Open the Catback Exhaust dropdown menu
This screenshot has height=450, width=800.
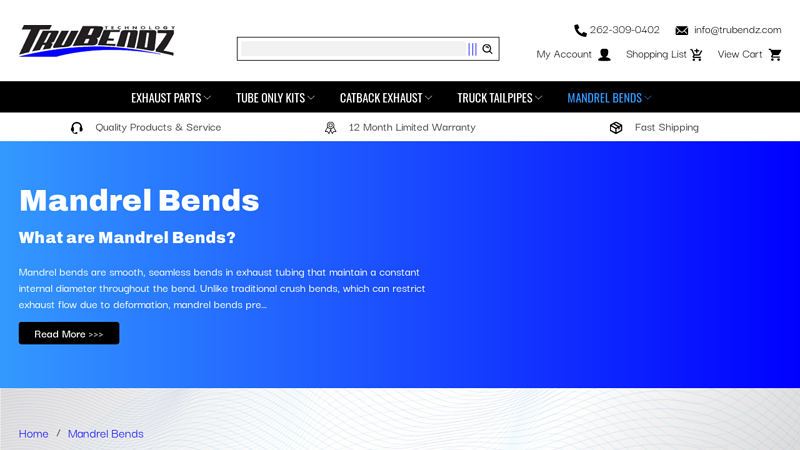click(386, 98)
